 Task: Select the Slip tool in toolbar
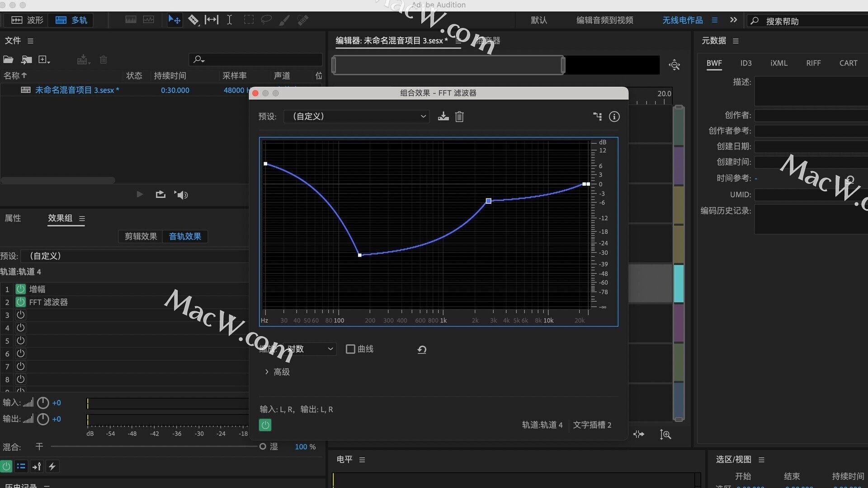coord(211,20)
